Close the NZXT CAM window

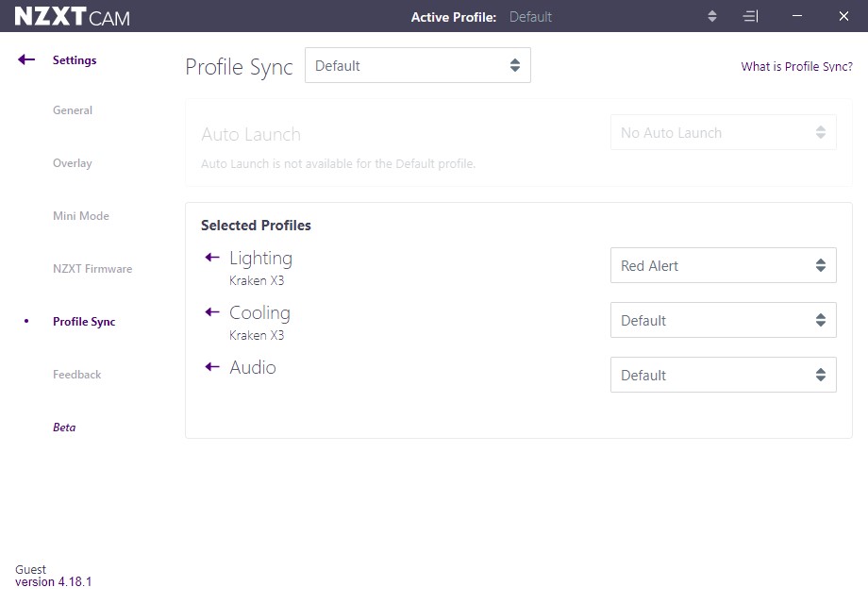coord(843,16)
